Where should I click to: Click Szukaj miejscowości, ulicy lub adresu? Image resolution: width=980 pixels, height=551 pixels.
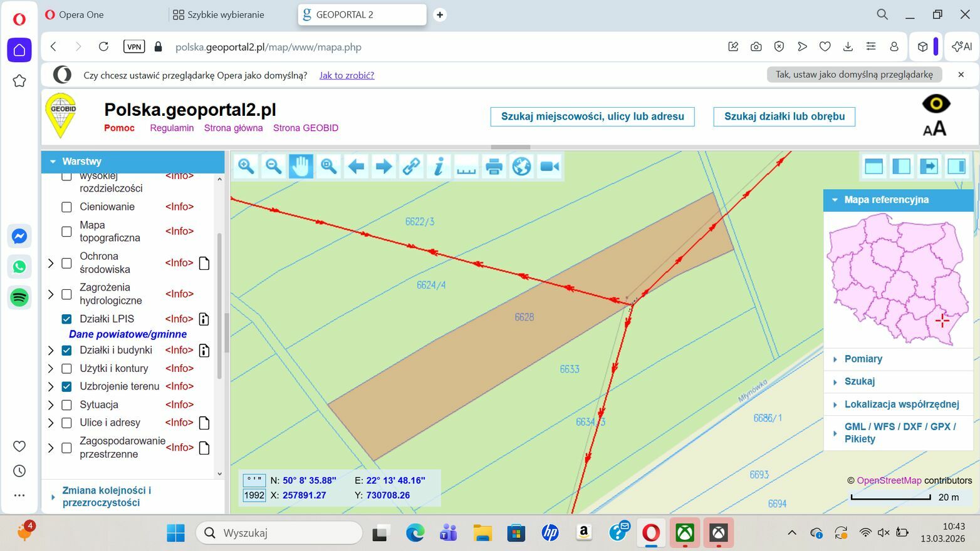(592, 116)
